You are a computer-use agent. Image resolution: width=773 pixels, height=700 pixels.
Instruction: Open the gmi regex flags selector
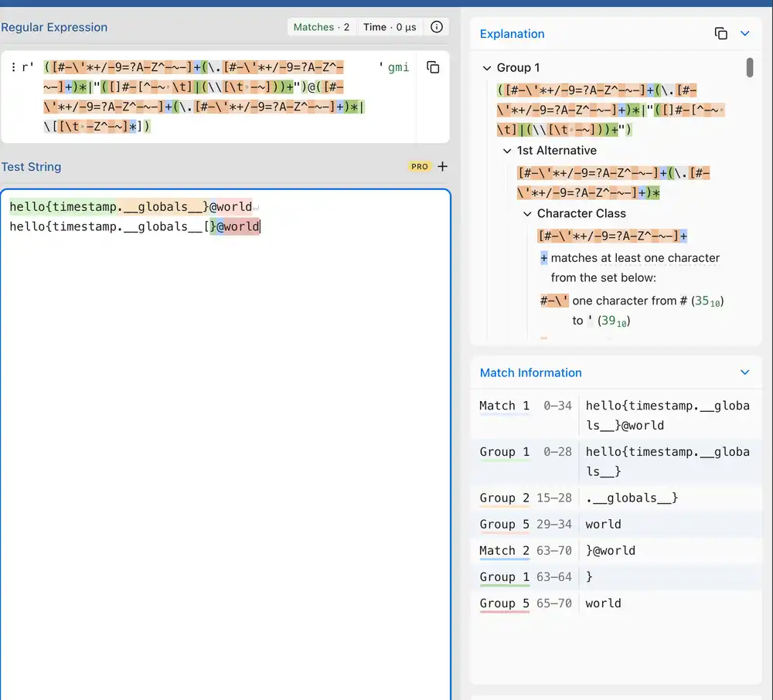click(398, 67)
